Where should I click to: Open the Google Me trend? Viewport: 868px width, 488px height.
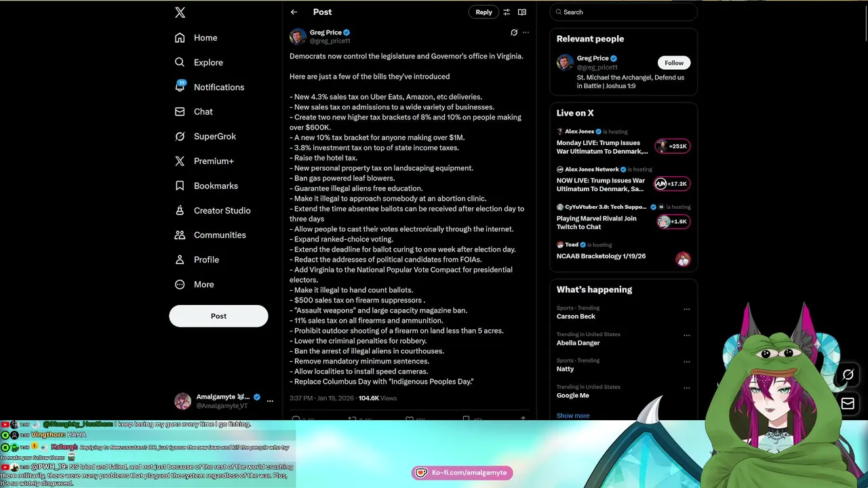(573, 395)
